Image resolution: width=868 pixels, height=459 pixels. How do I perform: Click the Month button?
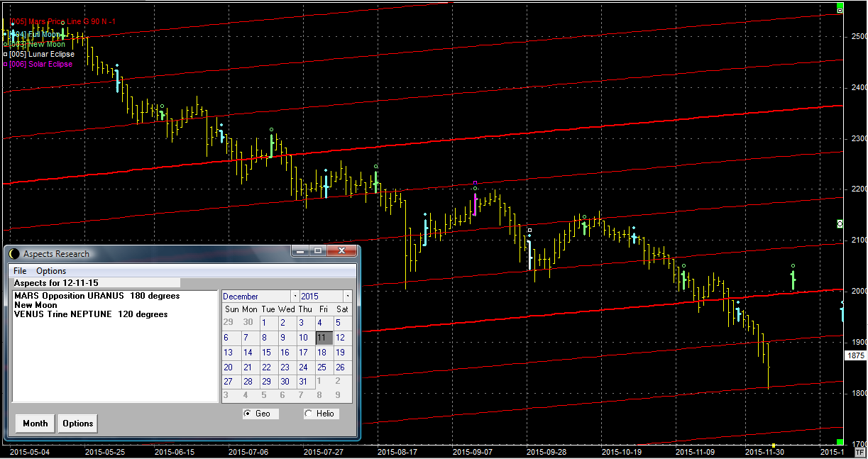(35, 424)
